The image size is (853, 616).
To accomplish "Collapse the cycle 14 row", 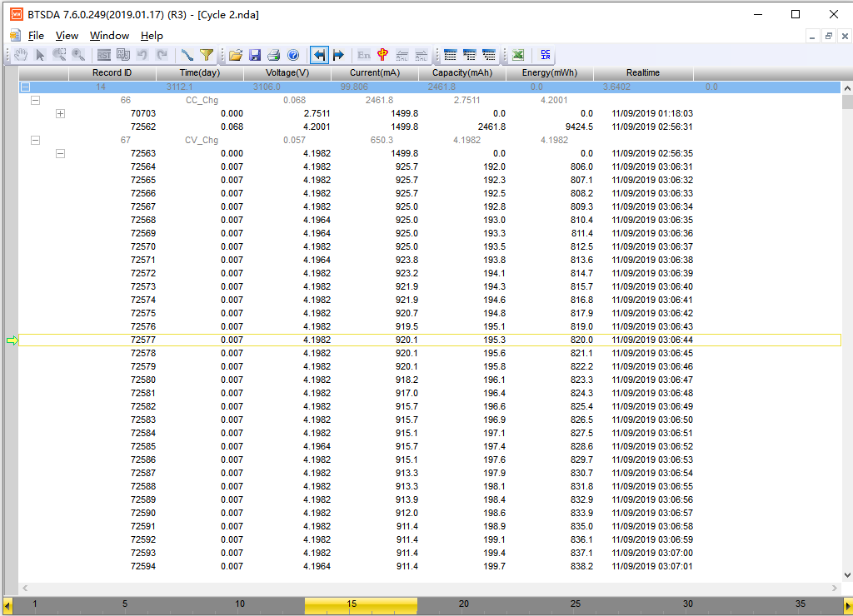I will (x=26, y=87).
